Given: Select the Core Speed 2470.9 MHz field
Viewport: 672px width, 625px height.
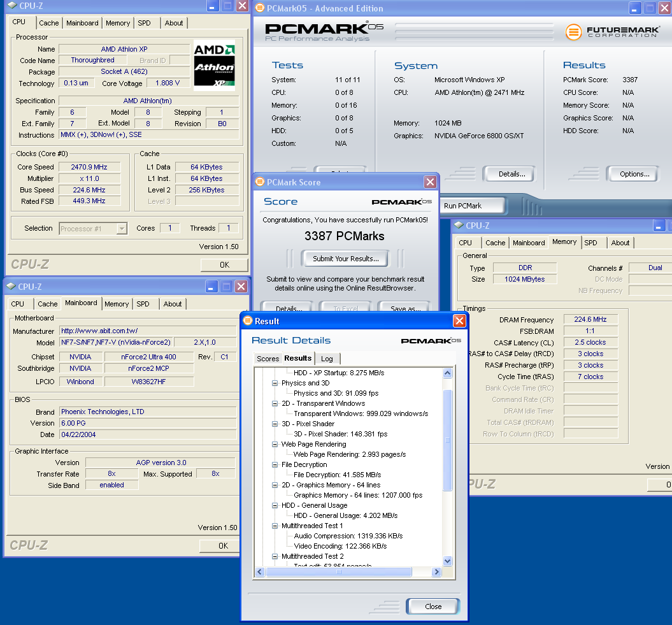Looking at the screenshot, I should 89,167.
